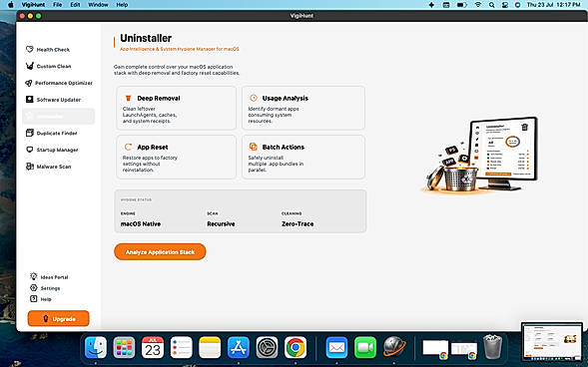The width and height of the screenshot is (588, 367).
Task: Open Custom Clean in the sidebar
Action: pyautogui.click(x=48, y=66)
